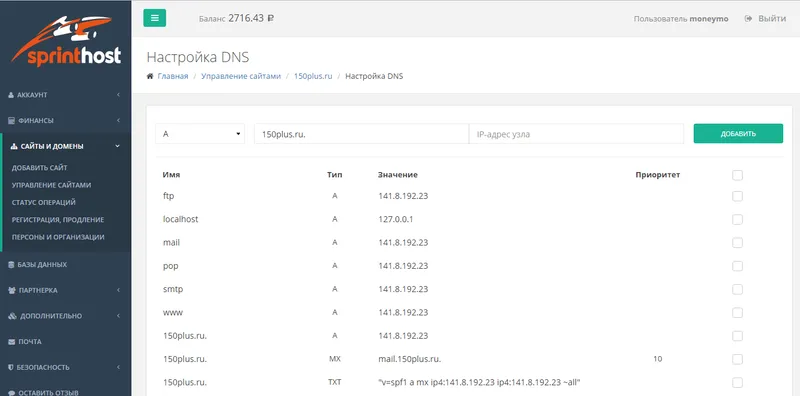The width and height of the screenshot is (800, 396).
Task: Toggle the green hamburger menu button
Action: pyautogui.click(x=155, y=18)
